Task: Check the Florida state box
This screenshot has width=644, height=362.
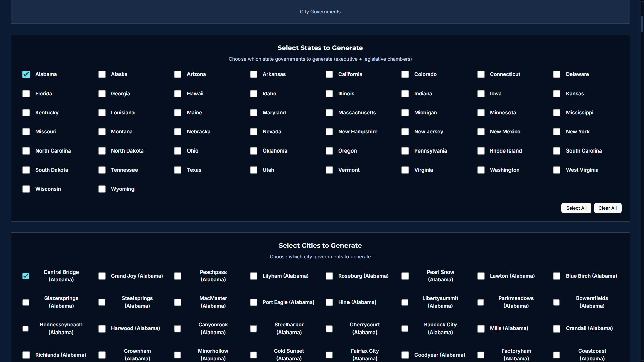Action: pyautogui.click(x=26, y=94)
